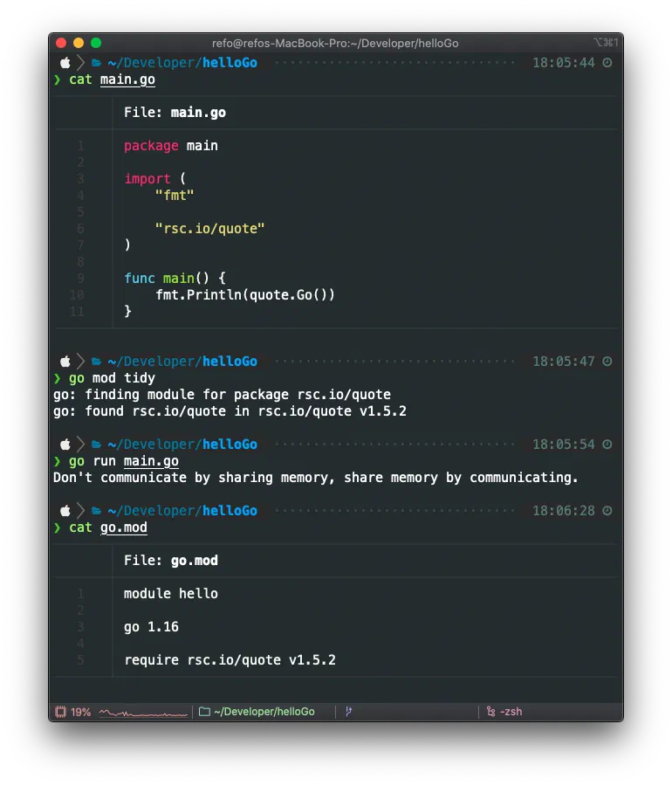Screen dimensions: 672x786
Task: Click the require rsc.io/quote v1.5.2 line
Action: click(230, 660)
